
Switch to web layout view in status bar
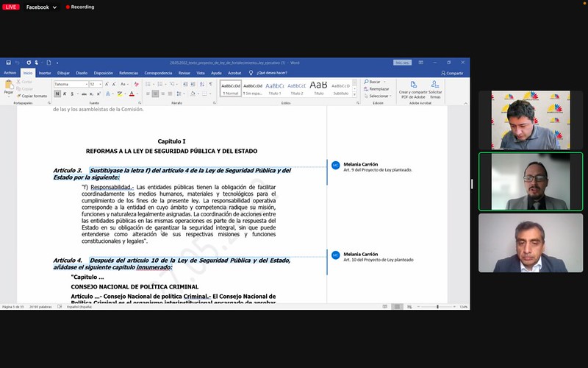coord(409,307)
